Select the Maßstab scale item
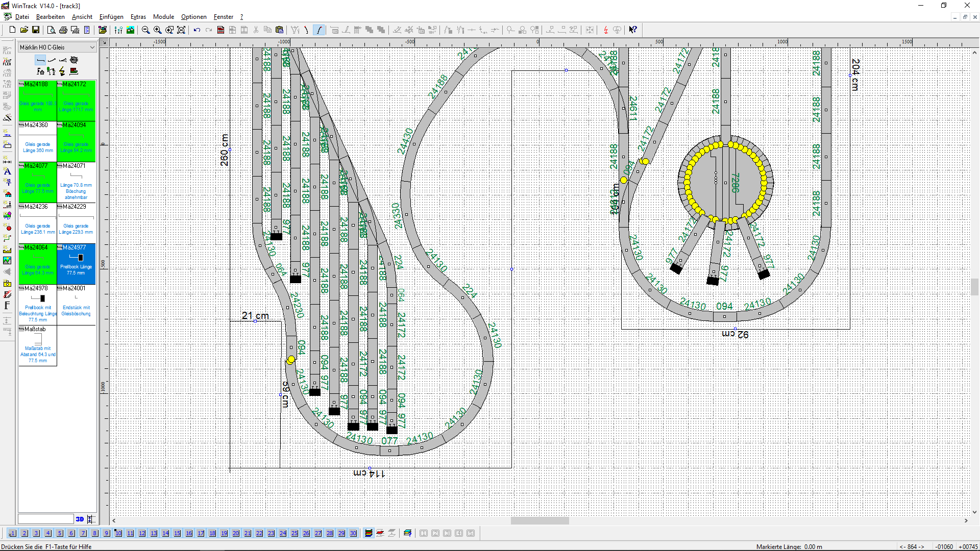980x551 pixels. click(x=38, y=345)
